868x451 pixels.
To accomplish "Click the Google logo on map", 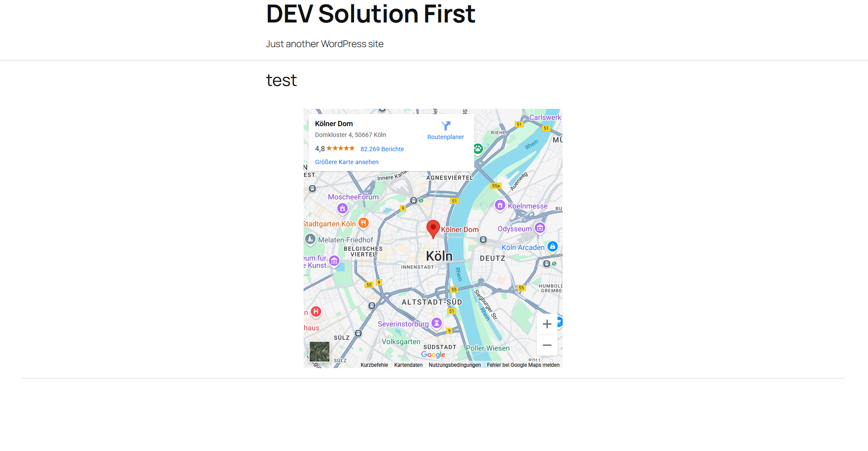I will coord(433,355).
